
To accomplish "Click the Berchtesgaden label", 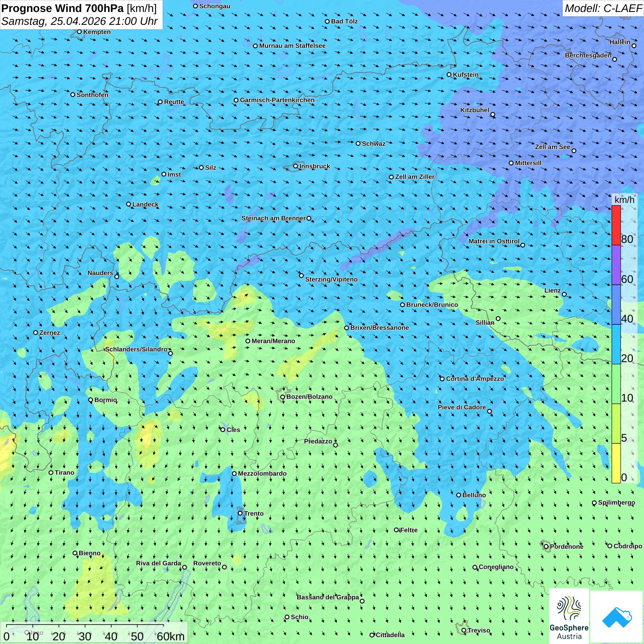I will click(588, 55).
